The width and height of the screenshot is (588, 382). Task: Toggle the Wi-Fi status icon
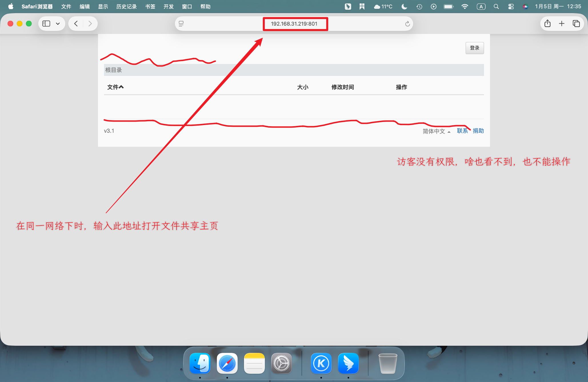pos(465,6)
